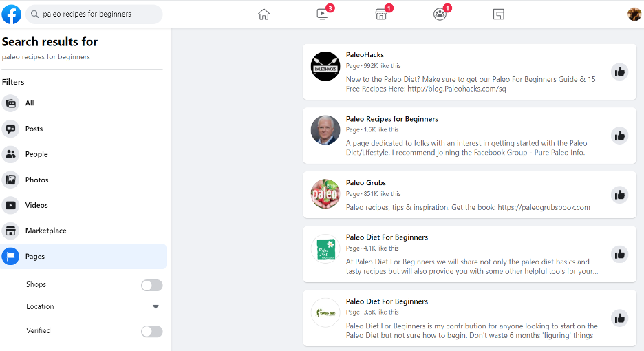Open the PaleoHacks page title

pos(365,54)
